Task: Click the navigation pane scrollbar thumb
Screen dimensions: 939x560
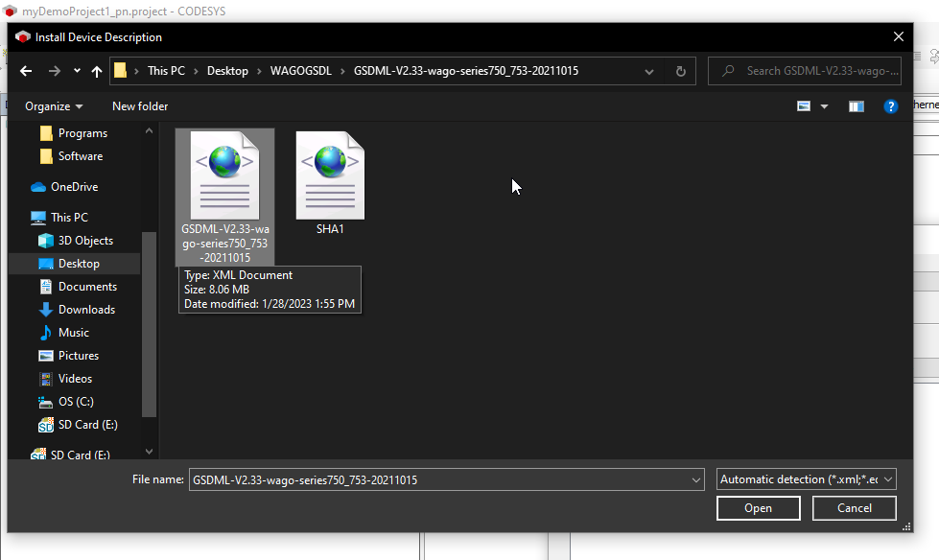Action: (149, 324)
